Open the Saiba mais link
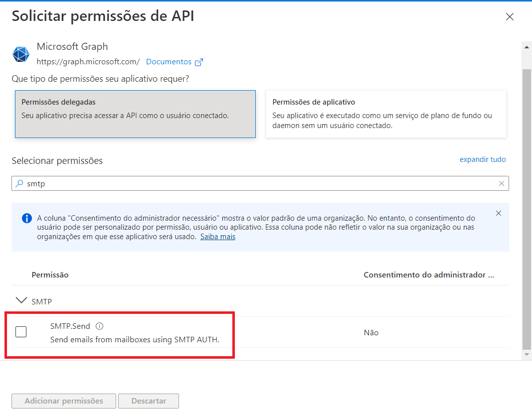 pyautogui.click(x=217, y=237)
